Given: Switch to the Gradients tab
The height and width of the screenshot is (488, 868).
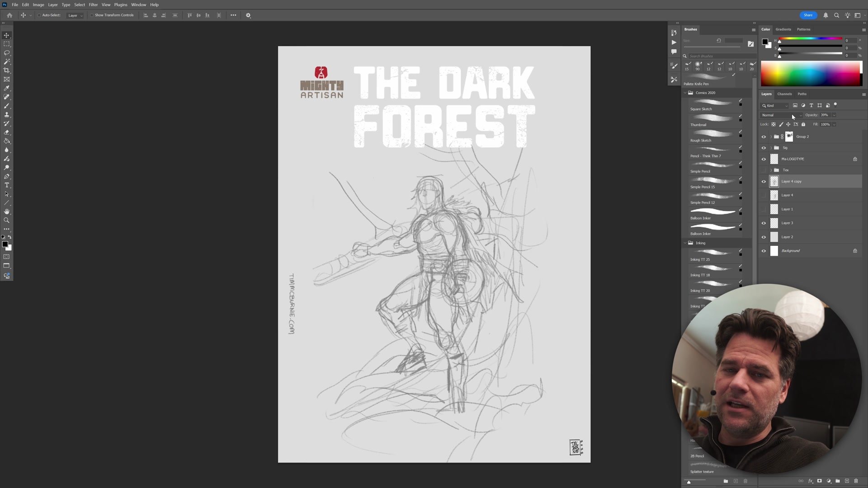Looking at the screenshot, I should (783, 29).
